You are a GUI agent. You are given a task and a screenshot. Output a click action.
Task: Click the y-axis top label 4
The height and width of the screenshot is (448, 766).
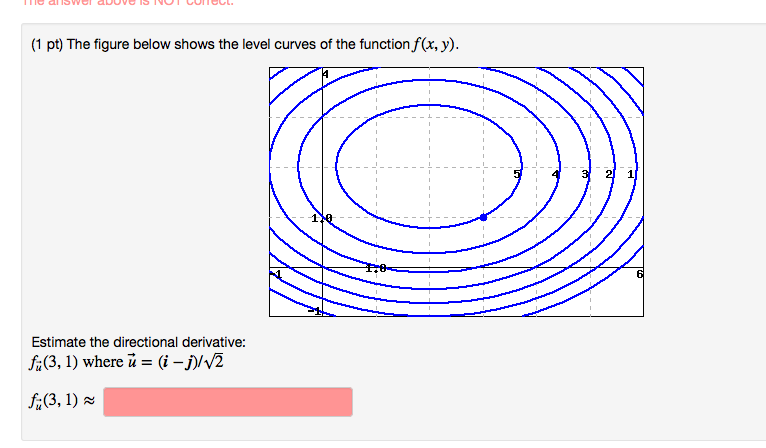point(325,74)
